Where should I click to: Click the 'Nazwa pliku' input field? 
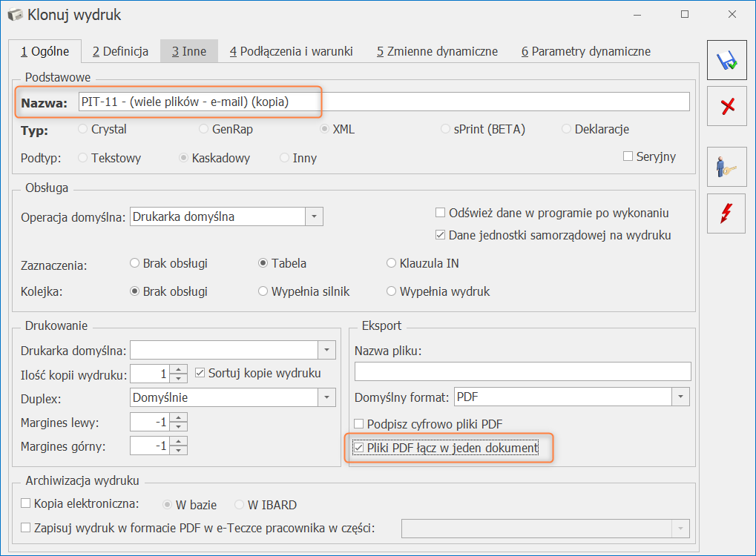(x=522, y=371)
